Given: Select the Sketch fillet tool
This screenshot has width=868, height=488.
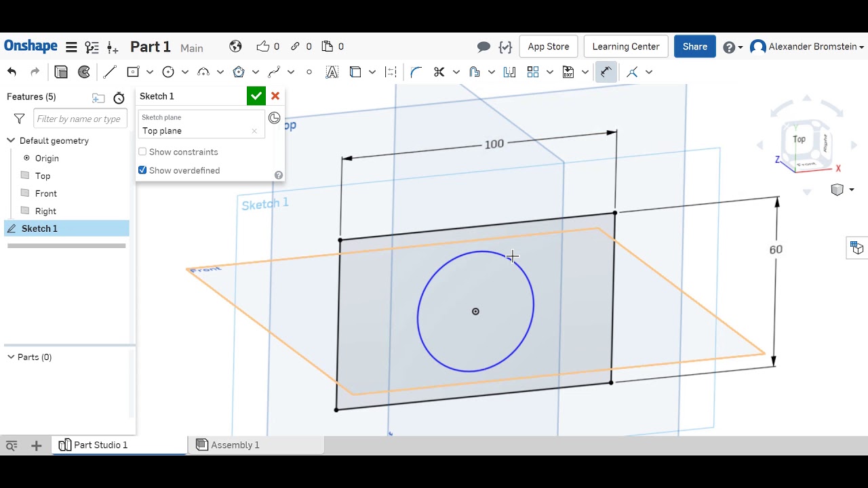Looking at the screenshot, I should click(x=416, y=72).
